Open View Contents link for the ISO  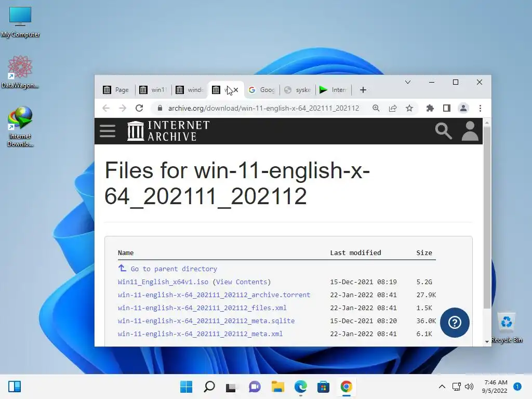[242, 282]
